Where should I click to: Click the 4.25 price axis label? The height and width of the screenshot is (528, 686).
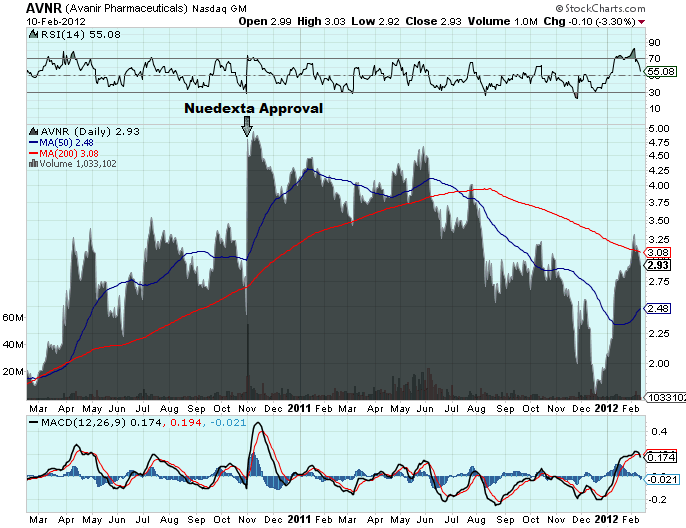tap(659, 170)
